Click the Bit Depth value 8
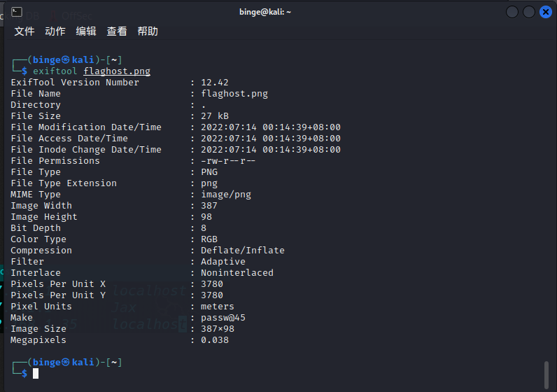 coord(204,228)
